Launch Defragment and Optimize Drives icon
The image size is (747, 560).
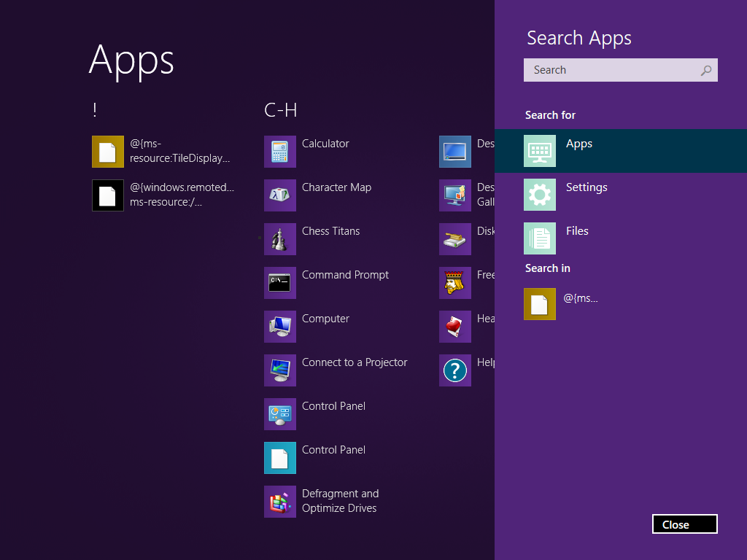tap(279, 502)
